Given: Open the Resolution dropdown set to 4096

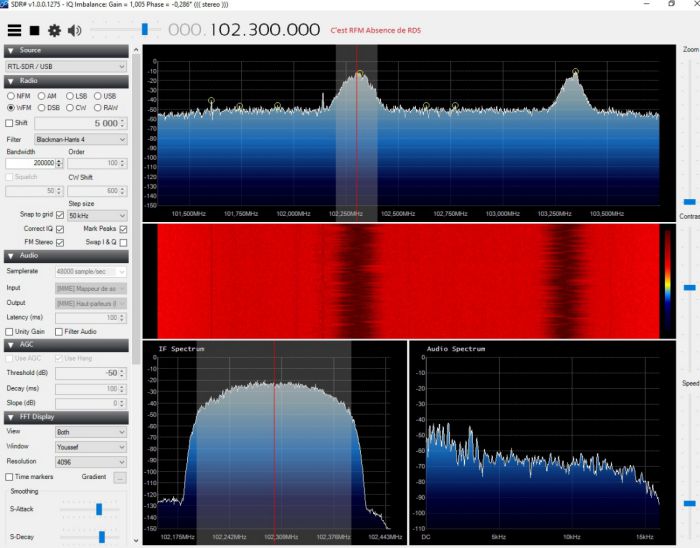Looking at the screenshot, I should click(91, 462).
